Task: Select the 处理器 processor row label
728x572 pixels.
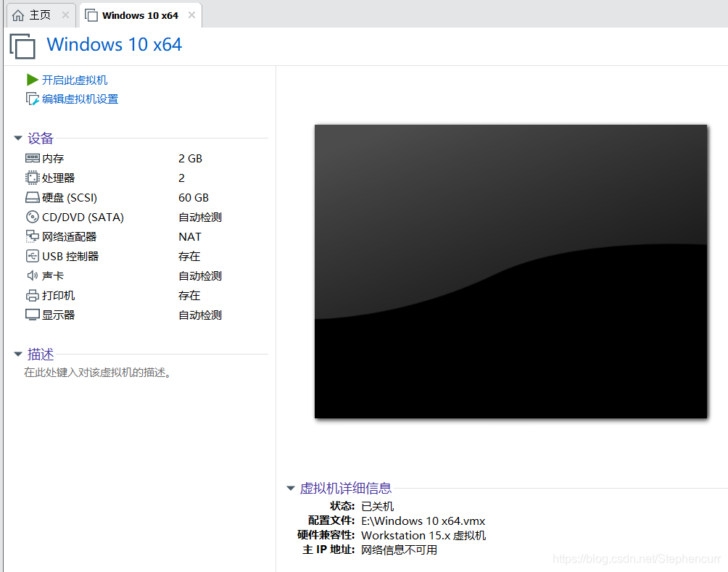Action: point(59,178)
